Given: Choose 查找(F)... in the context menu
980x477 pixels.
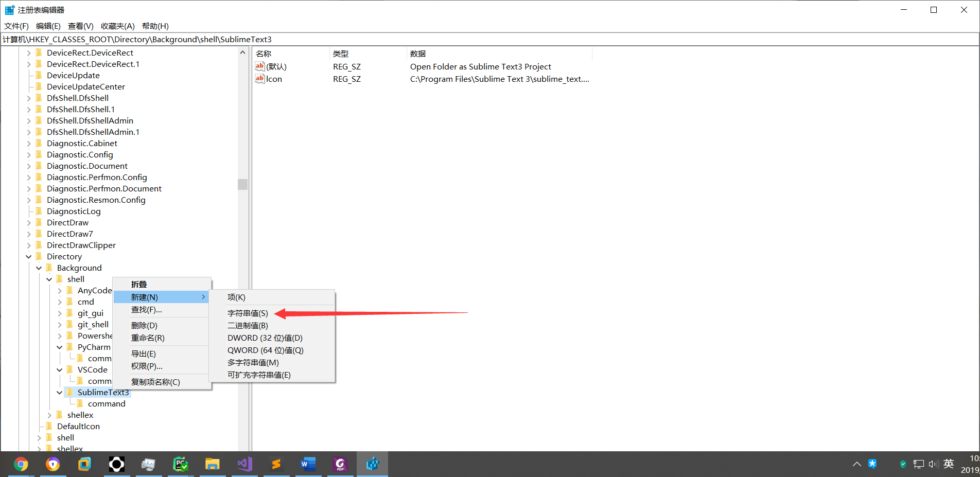Looking at the screenshot, I should point(162,310).
